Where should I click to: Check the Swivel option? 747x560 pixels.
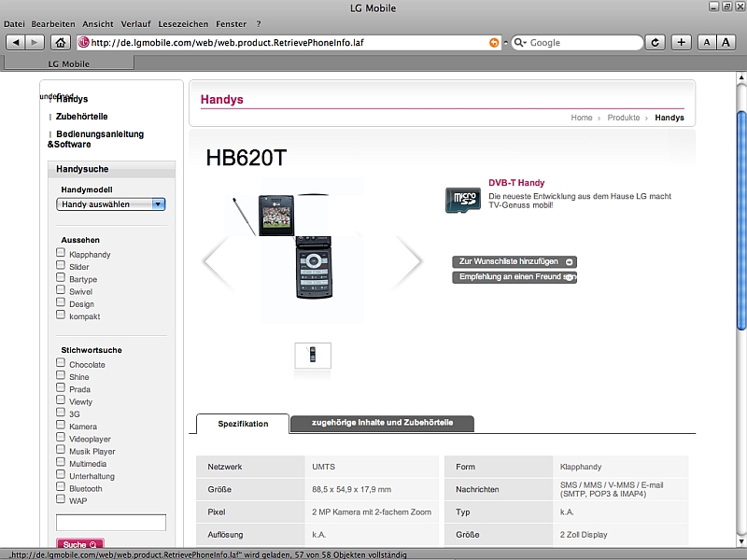coord(61,289)
